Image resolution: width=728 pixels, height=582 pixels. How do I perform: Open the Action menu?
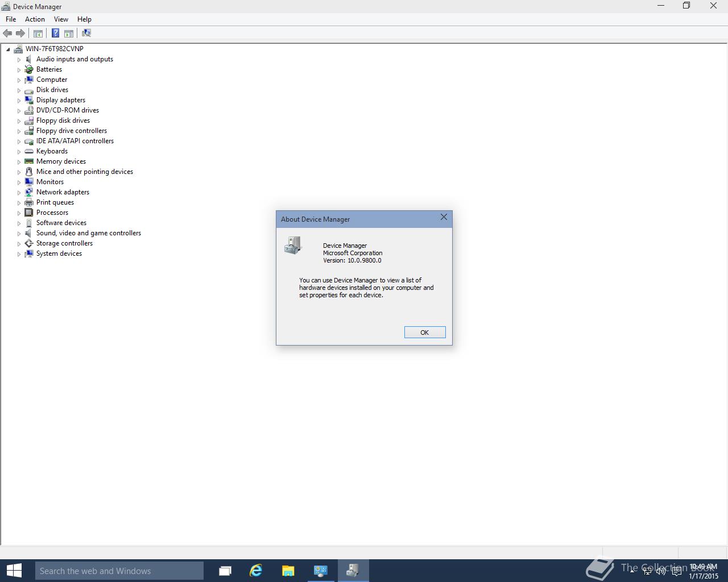coord(35,19)
